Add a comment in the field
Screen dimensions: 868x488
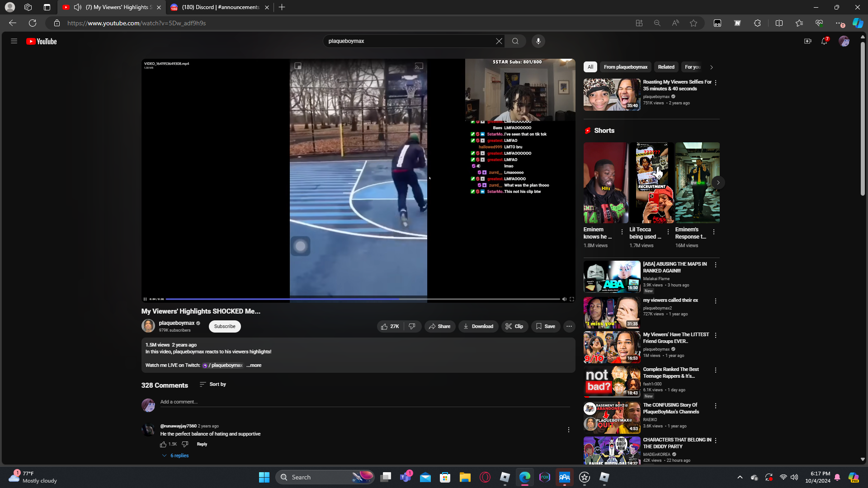point(365,402)
